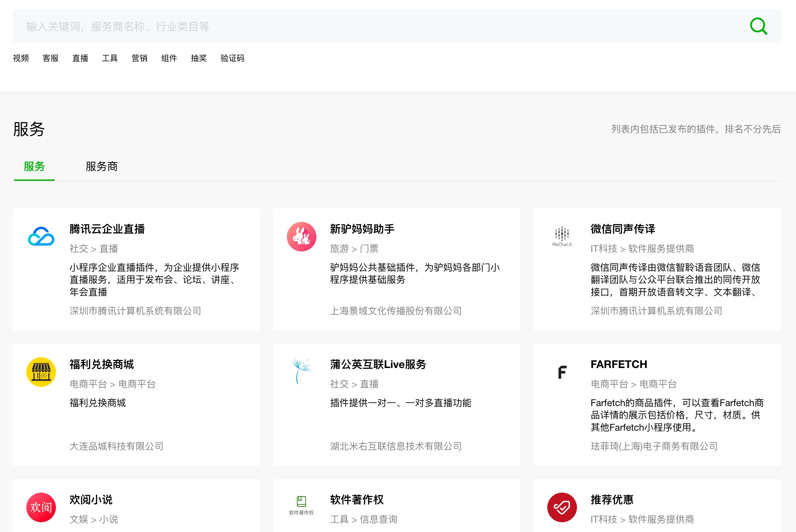
Task: Click the Tencent Cloud live streaming logo
Action: 41,236
